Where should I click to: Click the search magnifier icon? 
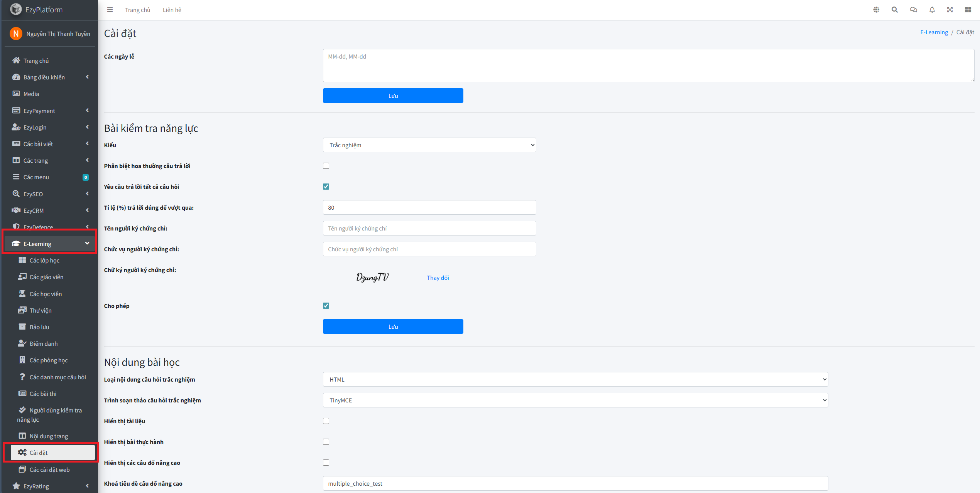[895, 10]
